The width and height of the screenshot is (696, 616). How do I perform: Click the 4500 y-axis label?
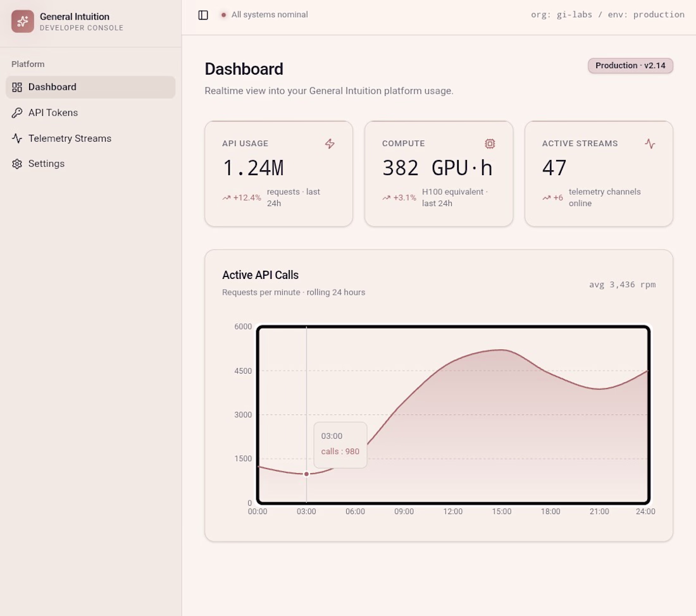tap(243, 371)
